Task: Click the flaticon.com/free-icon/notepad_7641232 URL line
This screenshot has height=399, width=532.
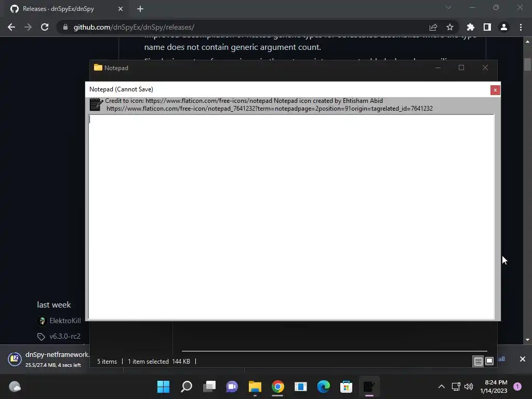Action: click(x=270, y=109)
